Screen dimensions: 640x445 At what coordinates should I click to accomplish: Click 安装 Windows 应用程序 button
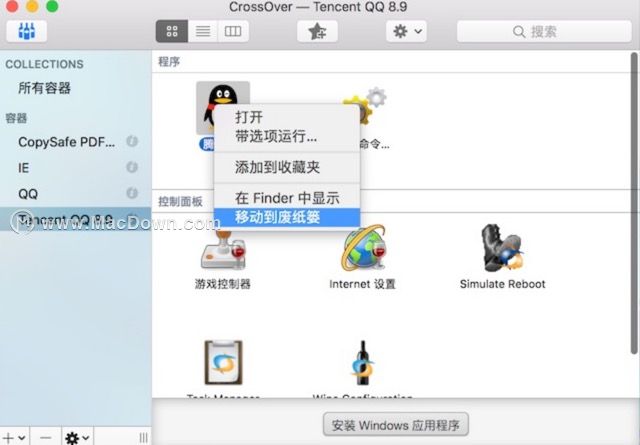point(396,425)
